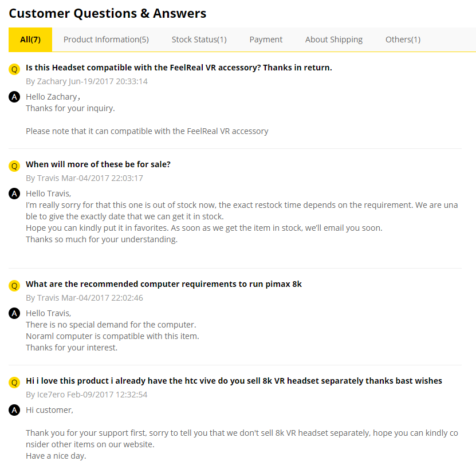Switch to Product Information(5) tab
The height and width of the screenshot is (465, 476).
106,40
